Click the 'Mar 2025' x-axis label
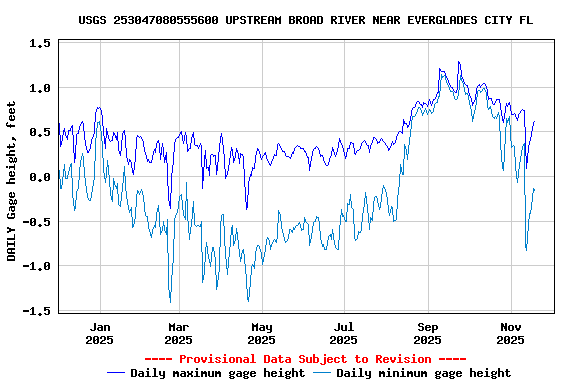The height and width of the screenshot is (384, 576). (179, 334)
